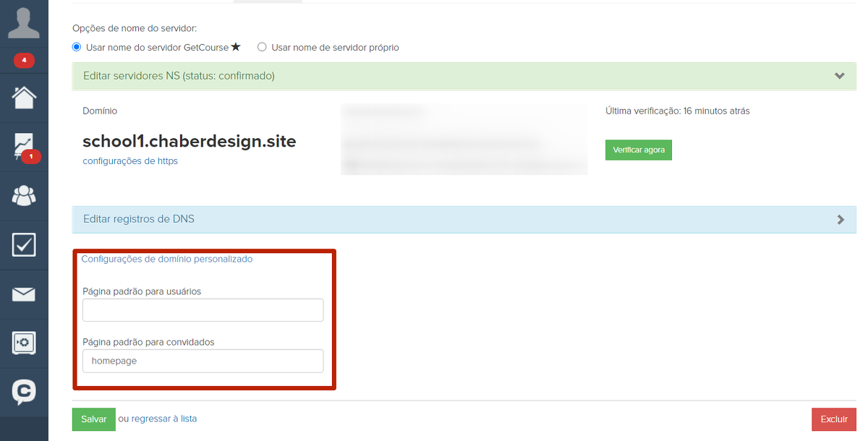Select "Usar nome de servidor próprio" option

coord(263,47)
